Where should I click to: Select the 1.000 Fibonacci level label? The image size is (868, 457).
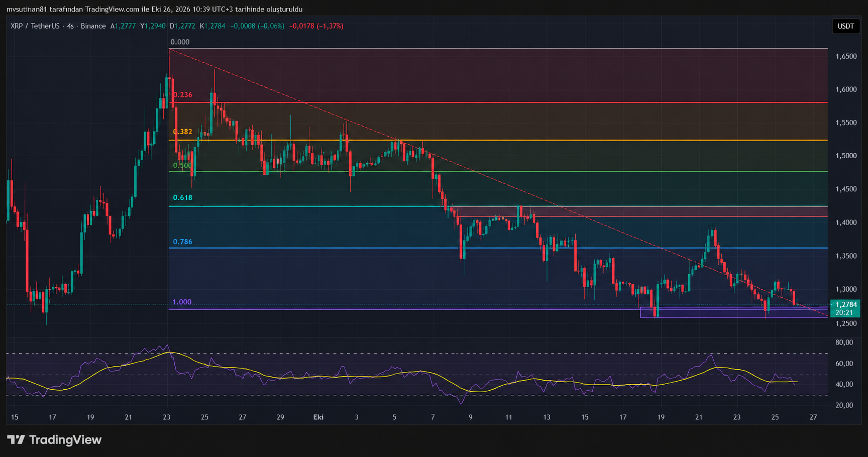tap(182, 302)
